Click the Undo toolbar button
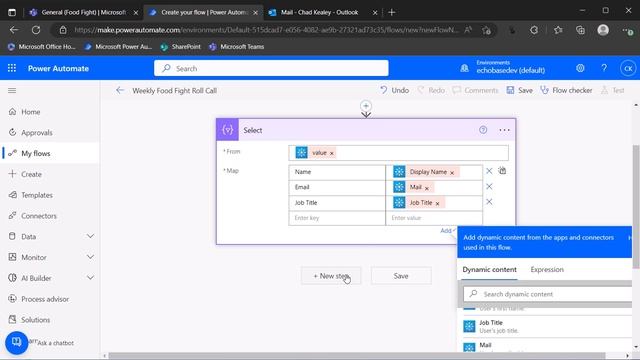640x360 pixels. (394, 90)
